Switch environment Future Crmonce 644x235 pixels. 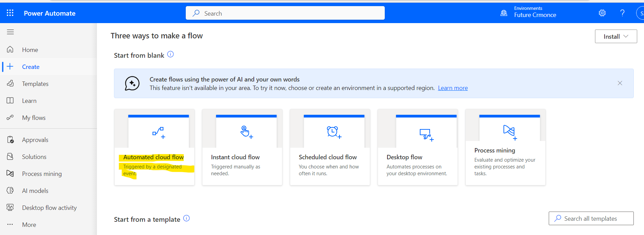pyautogui.click(x=535, y=15)
